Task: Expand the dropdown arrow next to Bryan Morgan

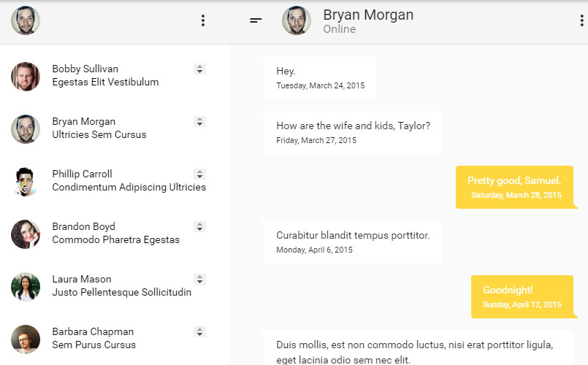Action: tap(199, 122)
